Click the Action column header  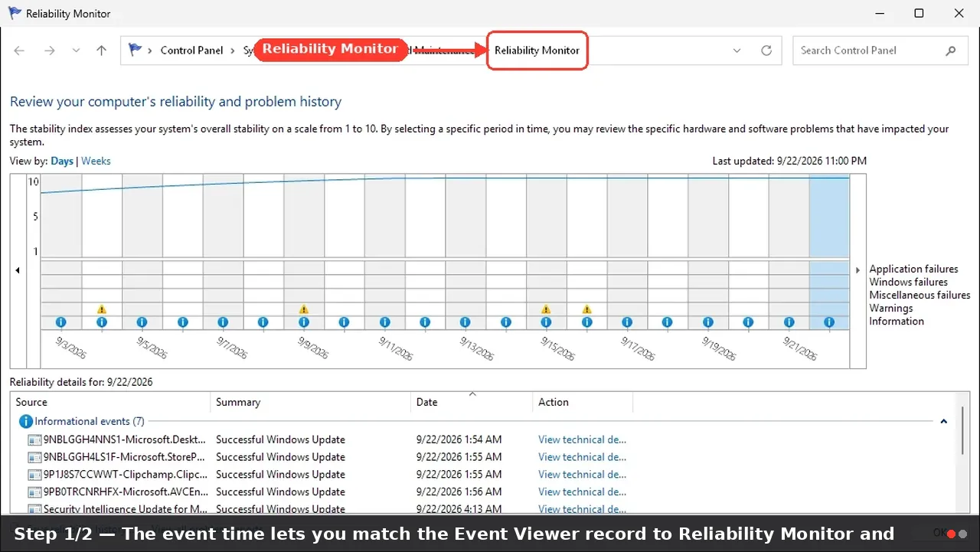click(x=583, y=402)
